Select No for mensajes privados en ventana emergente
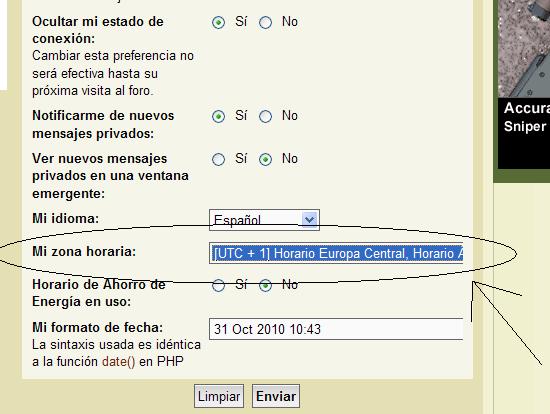 (265, 159)
